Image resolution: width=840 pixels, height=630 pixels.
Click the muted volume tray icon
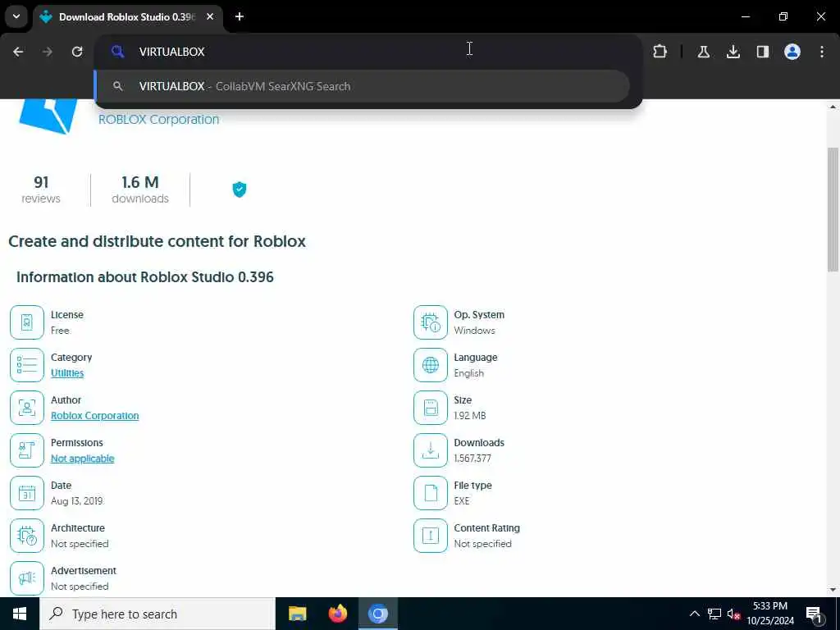point(733,614)
